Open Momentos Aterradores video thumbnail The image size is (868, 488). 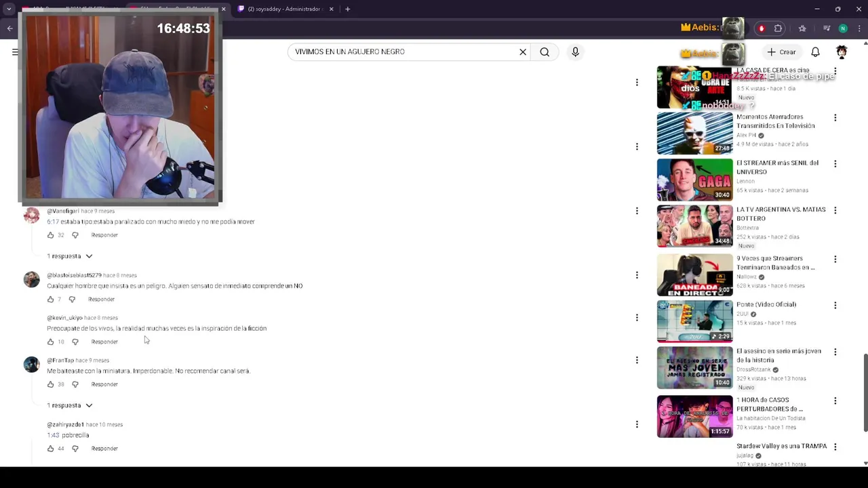click(x=694, y=134)
